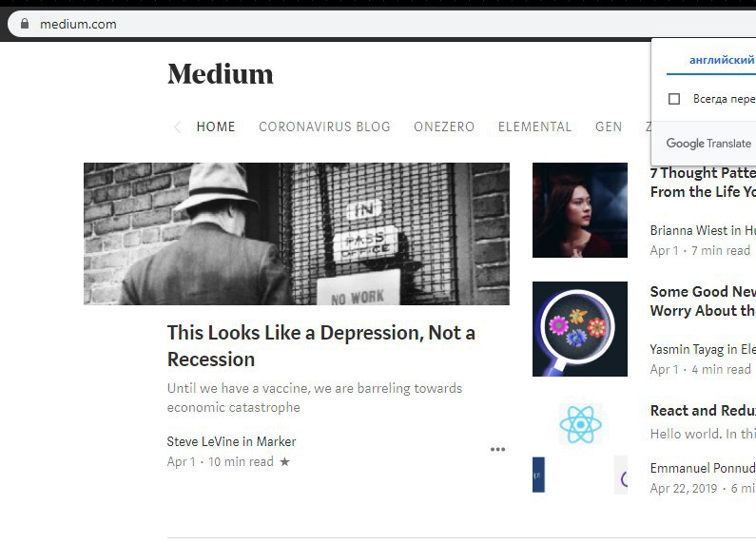
Task: Switch to the GEN section
Action: (x=609, y=126)
